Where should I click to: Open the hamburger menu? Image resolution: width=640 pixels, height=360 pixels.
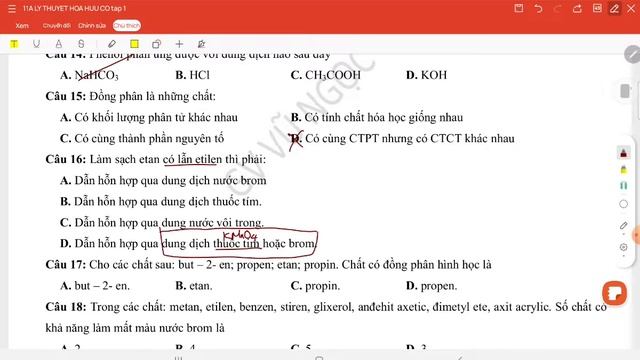click(x=12, y=8)
